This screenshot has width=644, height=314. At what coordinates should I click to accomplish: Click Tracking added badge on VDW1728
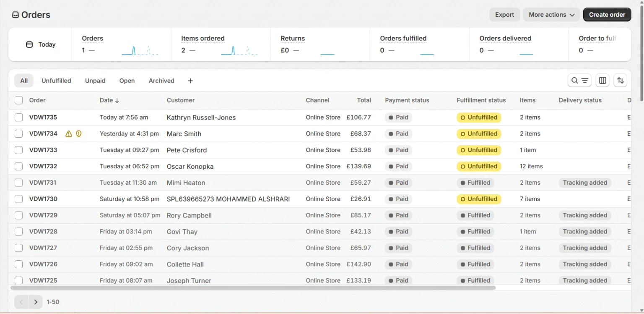tap(585, 232)
